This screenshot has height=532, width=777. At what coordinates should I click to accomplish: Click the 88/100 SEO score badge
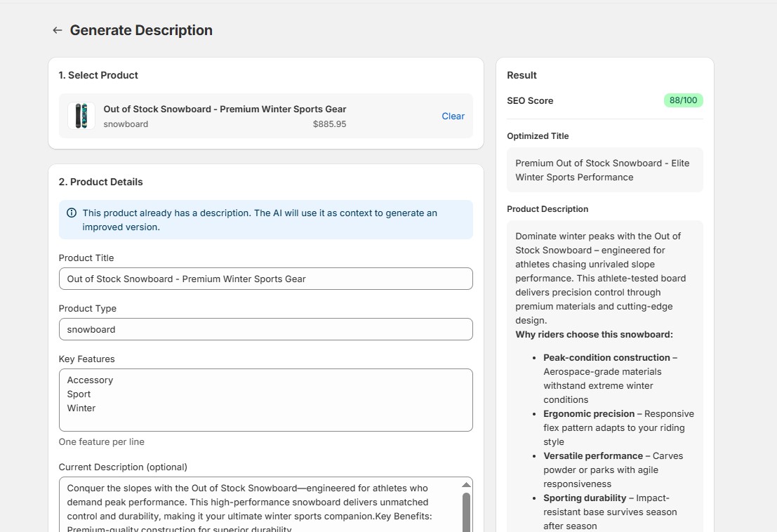point(683,100)
